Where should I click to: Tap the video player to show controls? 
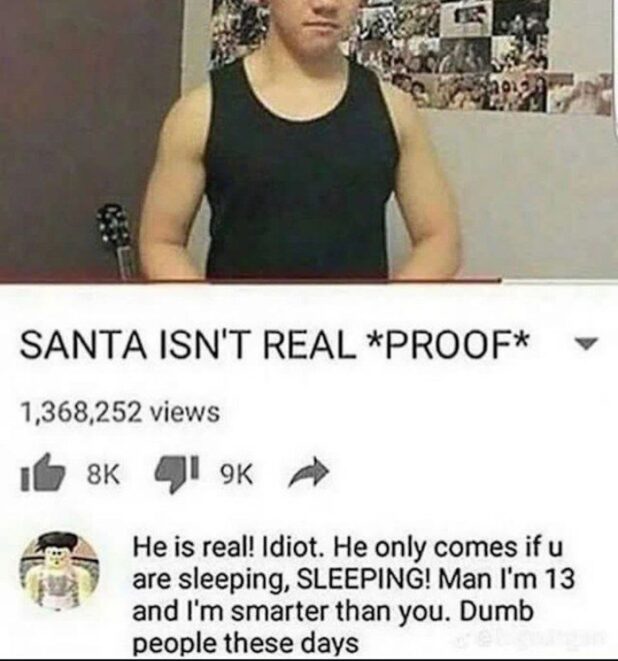(309, 139)
